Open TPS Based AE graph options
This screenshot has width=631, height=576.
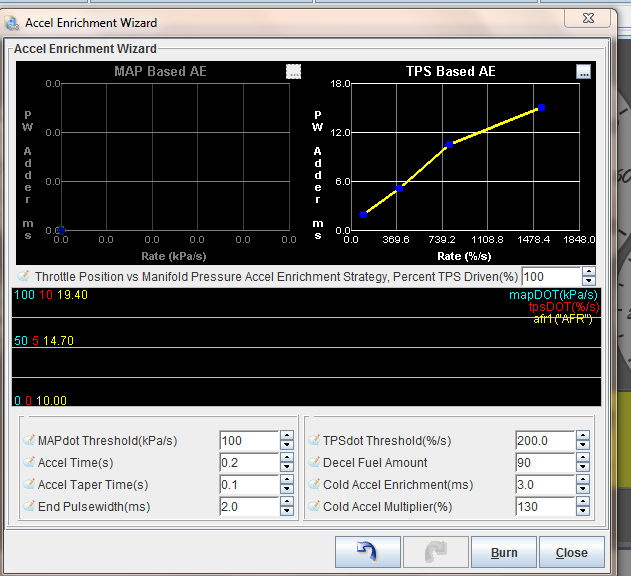(x=584, y=71)
